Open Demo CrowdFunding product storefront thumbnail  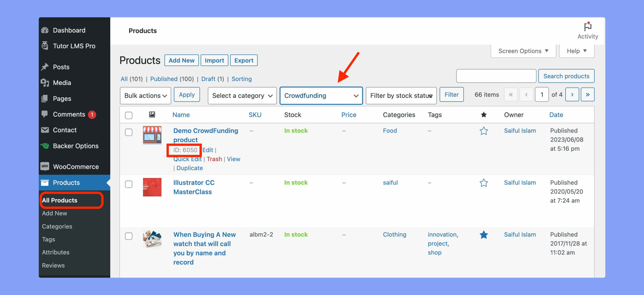coord(152,135)
